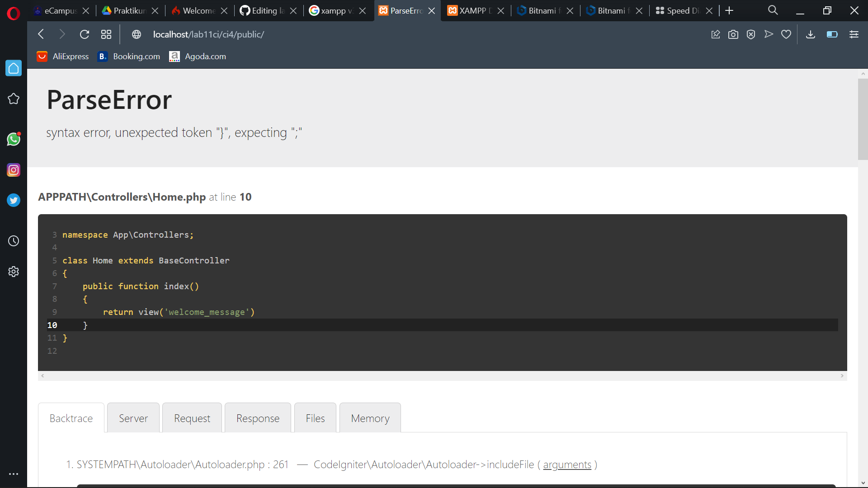Switch to the Server tab
Image resolution: width=868 pixels, height=488 pixels.
tap(133, 418)
